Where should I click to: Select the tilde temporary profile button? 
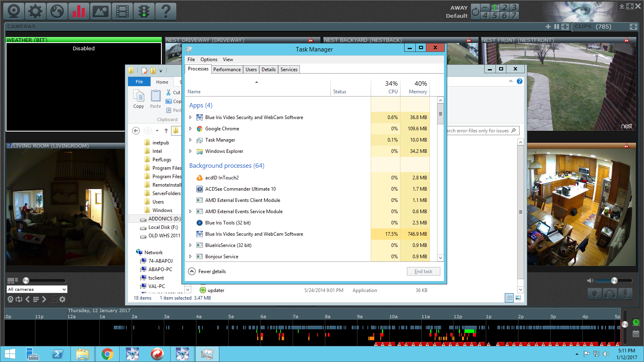pos(485,7)
